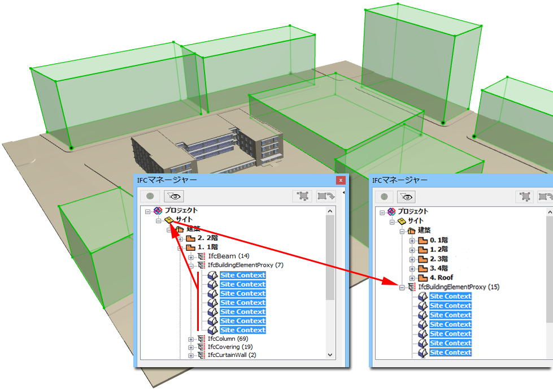Image resolution: width=553 pixels, height=392 pixels.
Task: Click last Site Context icon in left window
Action: pyautogui.click(x=212, y=330)
